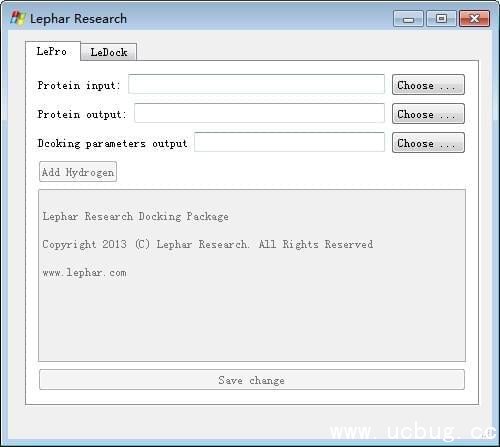Select the Lephar Research Docking Package text

(x=135, y=216)
